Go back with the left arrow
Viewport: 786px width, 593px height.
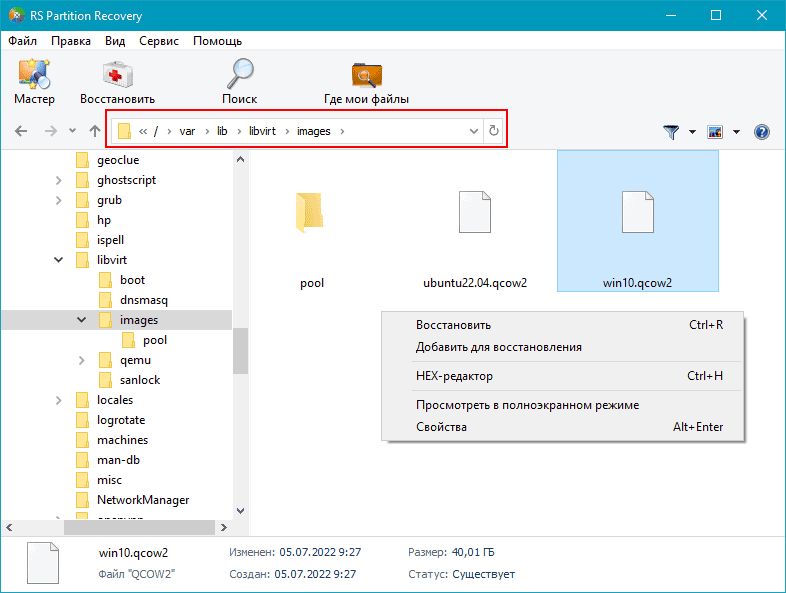click(x=21, y=131)
